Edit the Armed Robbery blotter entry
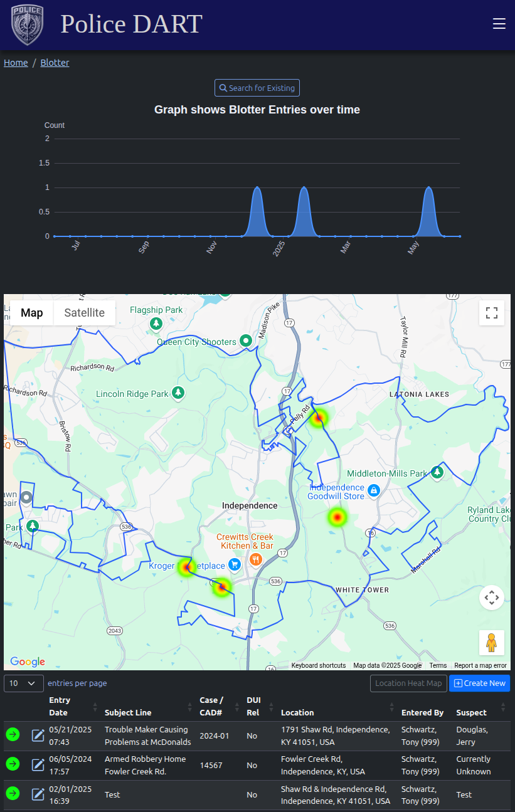Image resolution: width=515 pixels, height=812 pixels. point(38,764)
